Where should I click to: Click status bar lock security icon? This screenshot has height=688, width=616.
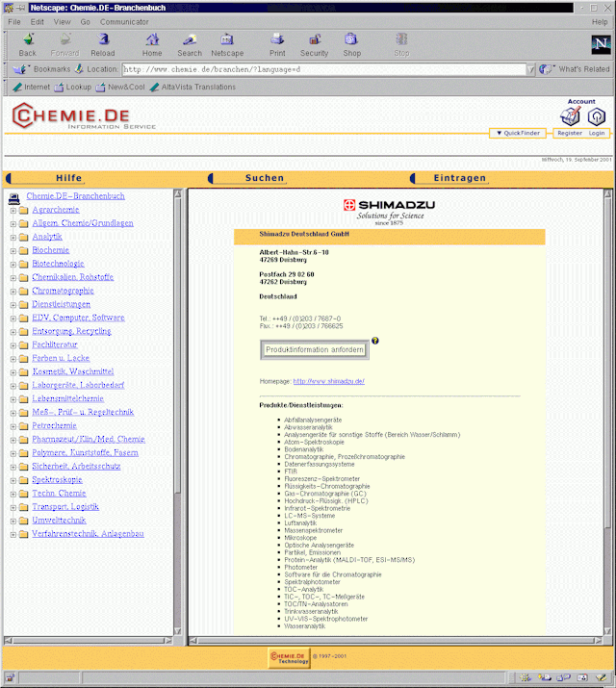pyautogui.click(x=10, y=677)
